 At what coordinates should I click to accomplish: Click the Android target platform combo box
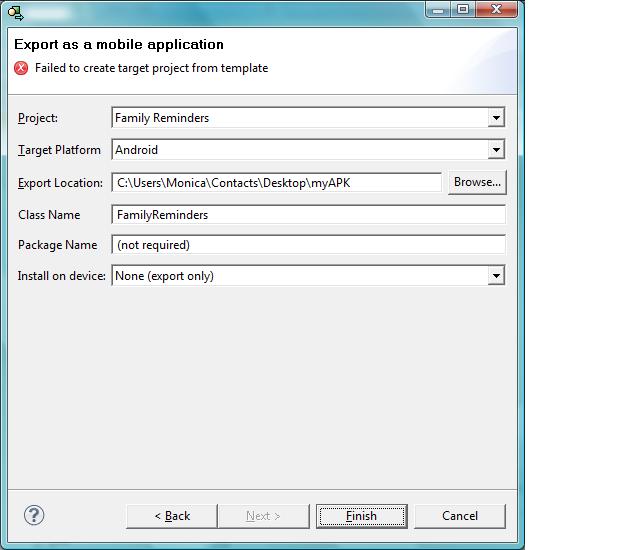point(300,150)
